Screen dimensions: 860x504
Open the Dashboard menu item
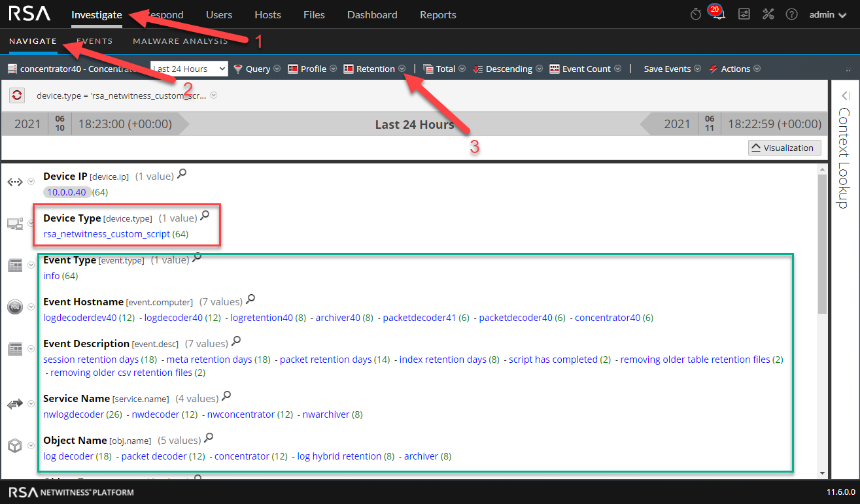click(372, 14)
